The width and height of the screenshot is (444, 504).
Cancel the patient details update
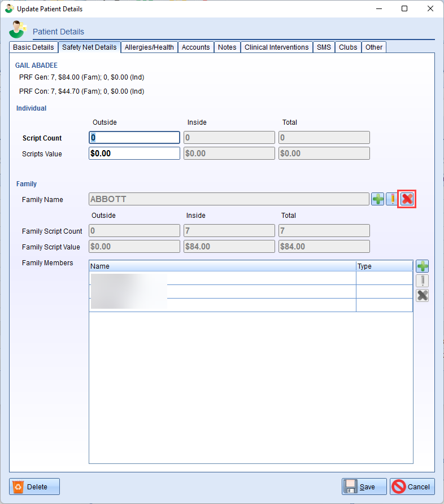coord(412,487)
